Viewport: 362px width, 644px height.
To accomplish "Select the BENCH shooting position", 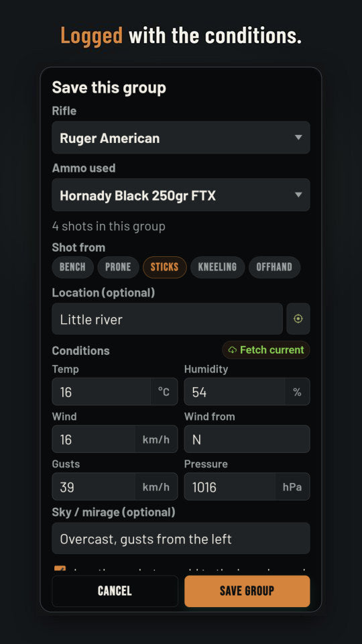I will coord(72,267).
